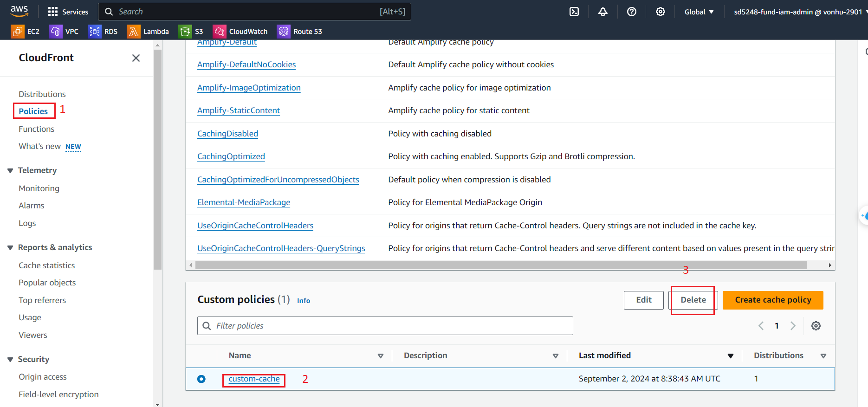Open the Lambda shortcut in favorites bar
868x407 pixels.
(148, 32)
